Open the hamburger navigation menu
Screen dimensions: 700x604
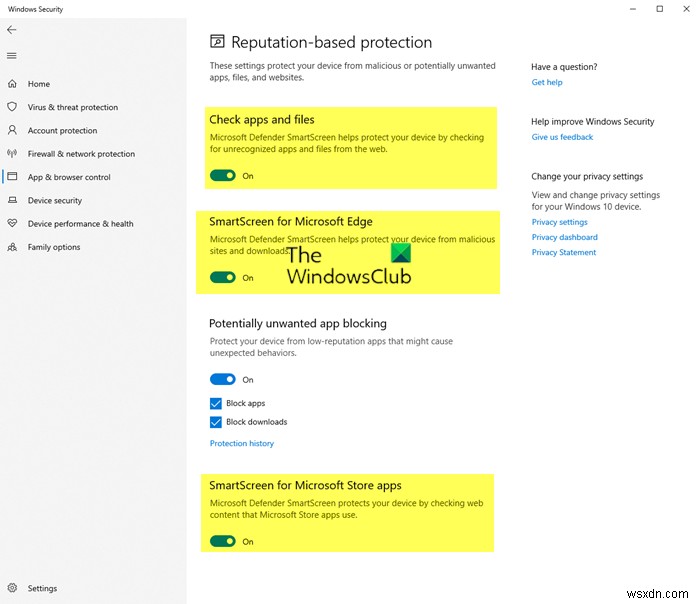(x=12, y=55)
